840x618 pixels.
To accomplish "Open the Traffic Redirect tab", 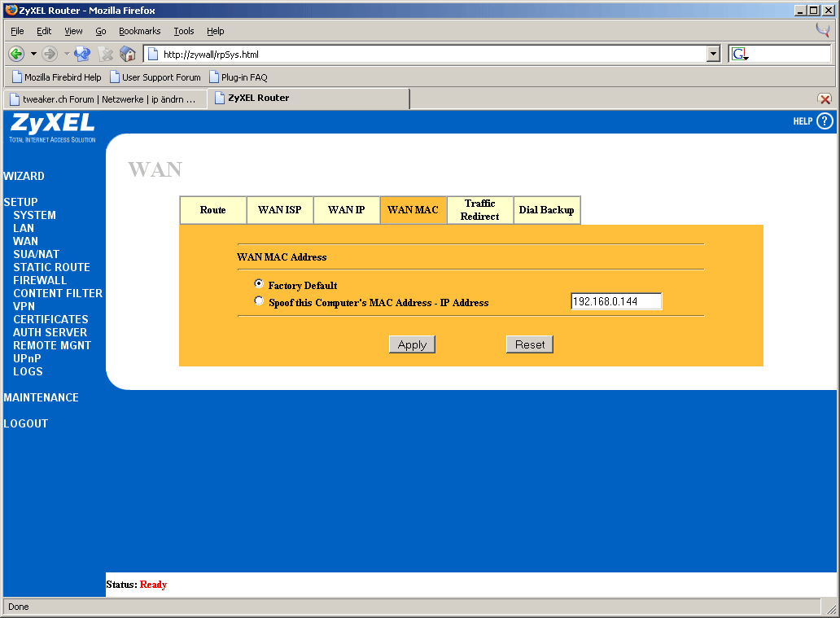I will coord(479,210).
